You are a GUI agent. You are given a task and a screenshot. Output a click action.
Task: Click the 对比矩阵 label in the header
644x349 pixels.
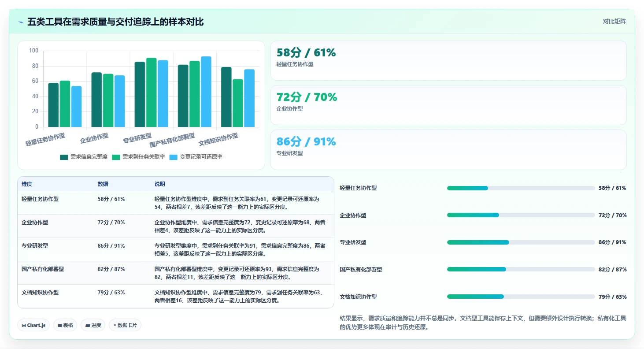[x=614, y=21]
